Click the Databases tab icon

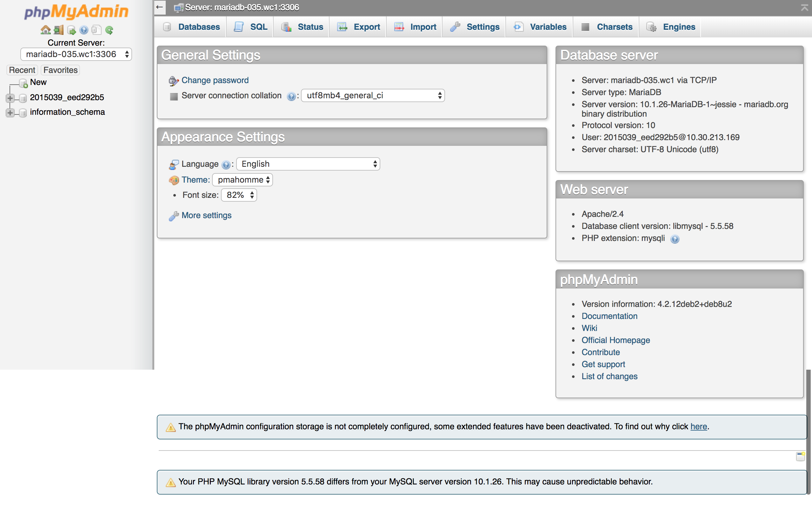(168, 27)
